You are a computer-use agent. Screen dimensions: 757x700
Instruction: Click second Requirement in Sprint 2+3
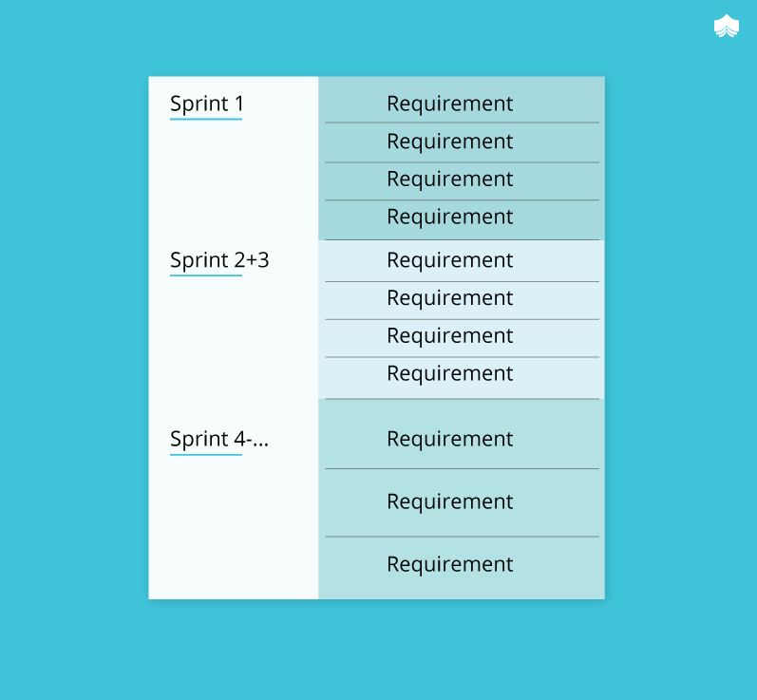450,298
